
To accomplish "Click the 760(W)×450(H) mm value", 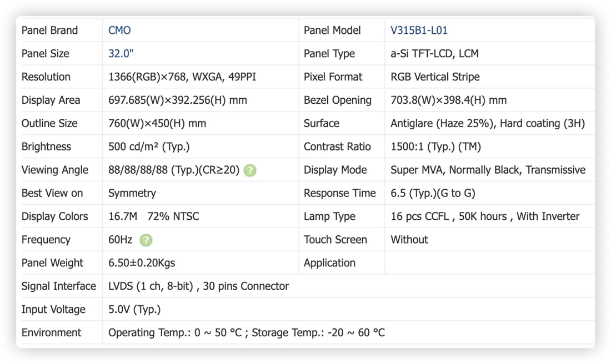I will pyautogui.click(x=157, y=123).
